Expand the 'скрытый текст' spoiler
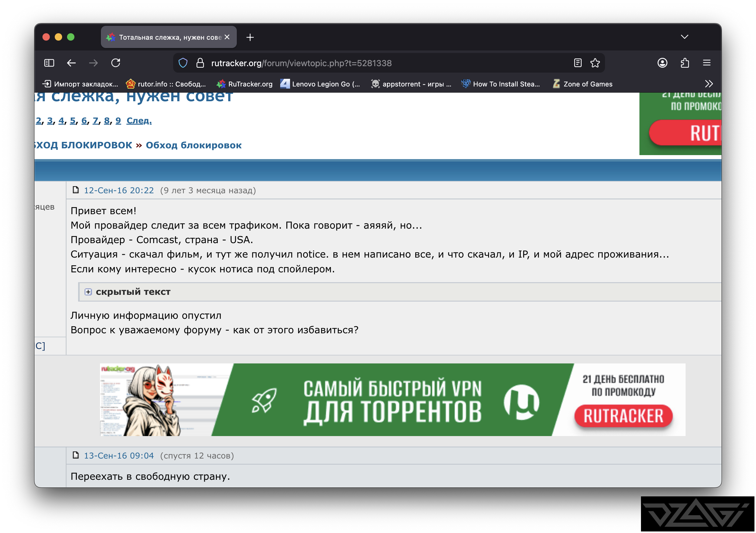The image size is (756, 533). pyautogui.click(x=88, y=292)
